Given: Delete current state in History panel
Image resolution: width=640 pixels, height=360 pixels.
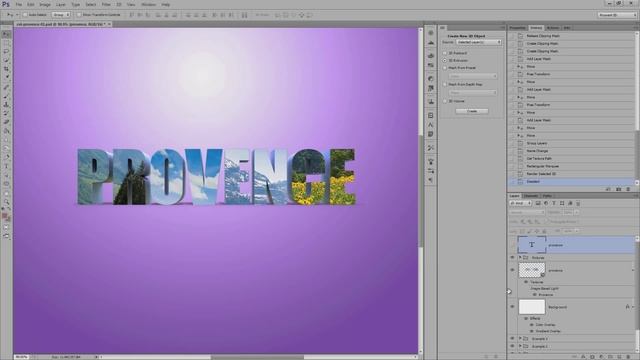Looking at the screenshot, I should [x=628, y=189].
